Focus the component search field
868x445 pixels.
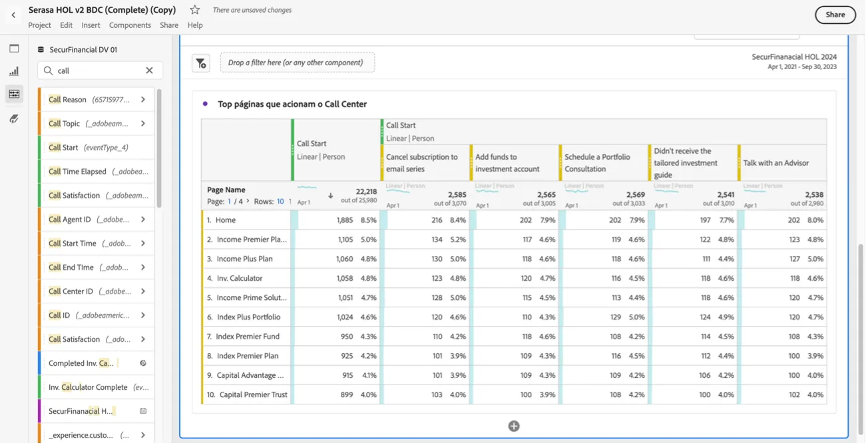tap(101, 71)
